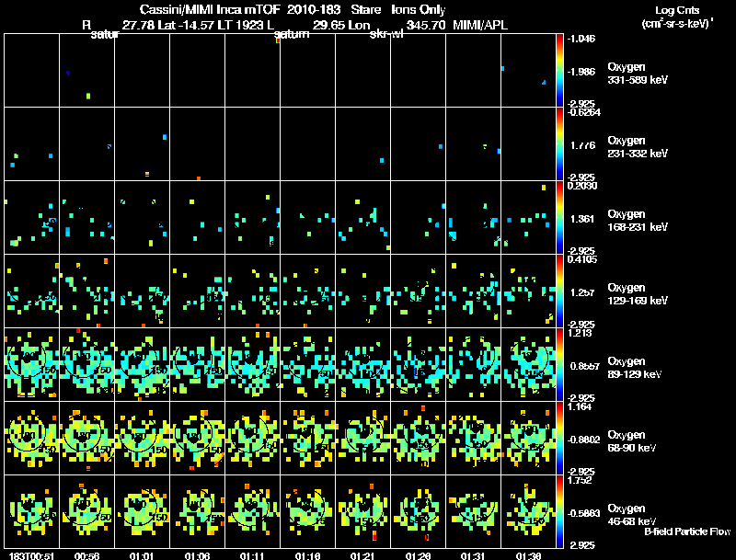
Task: Select the Oxygen 46-68 keV color bar
Action: pyautogui.click(x=561, y=511)
